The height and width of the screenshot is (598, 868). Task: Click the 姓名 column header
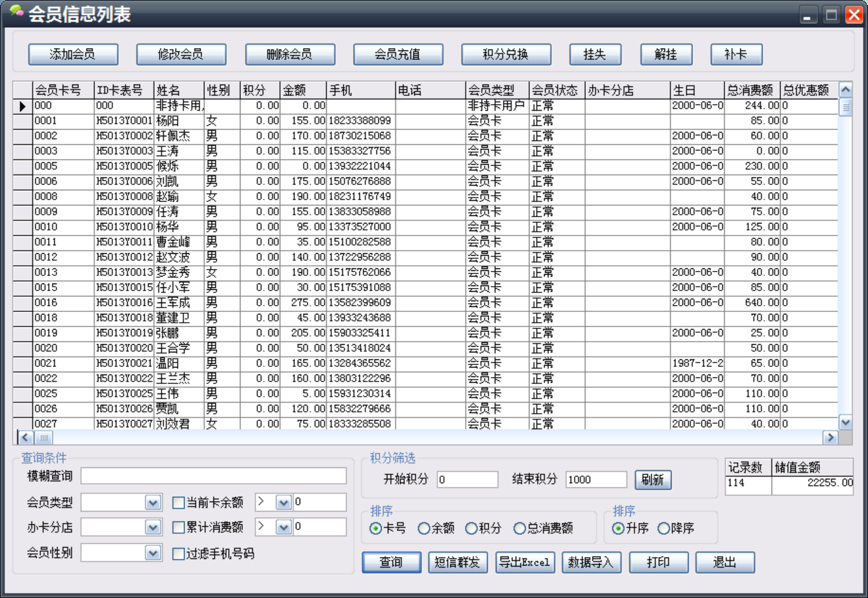point(179,90)
